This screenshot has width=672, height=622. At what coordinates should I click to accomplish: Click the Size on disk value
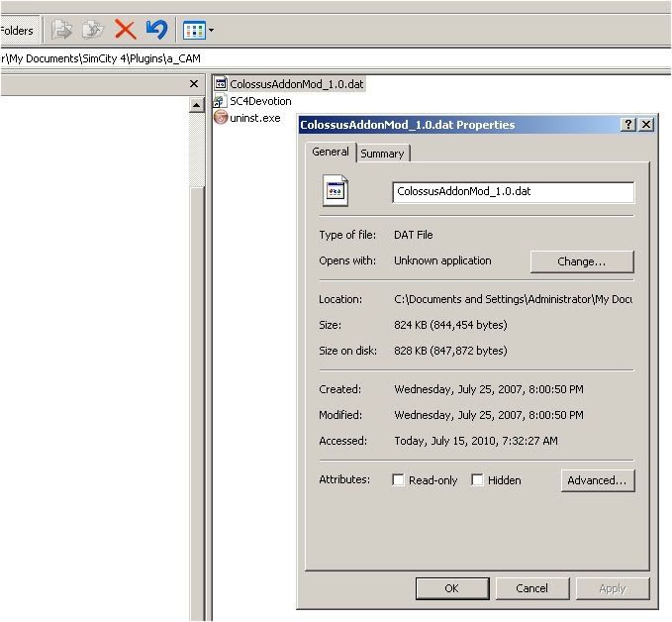pyautogui.click(x=450, y=351)
